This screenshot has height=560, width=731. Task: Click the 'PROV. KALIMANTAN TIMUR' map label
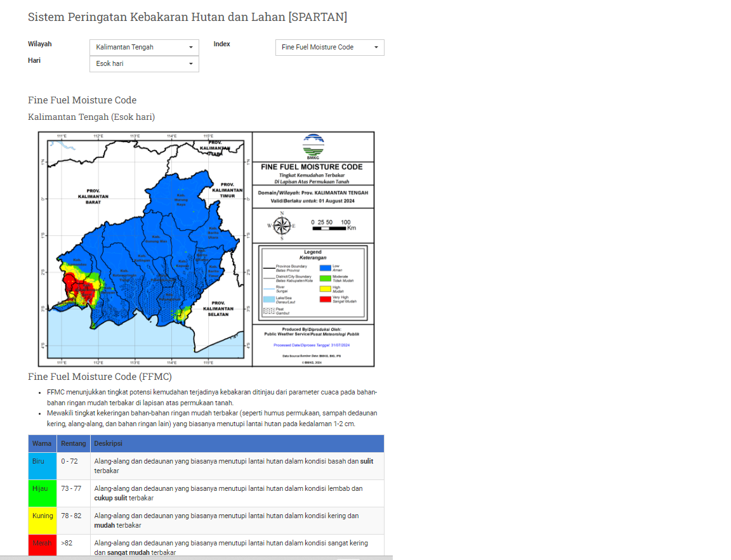(x=227, y=190)
